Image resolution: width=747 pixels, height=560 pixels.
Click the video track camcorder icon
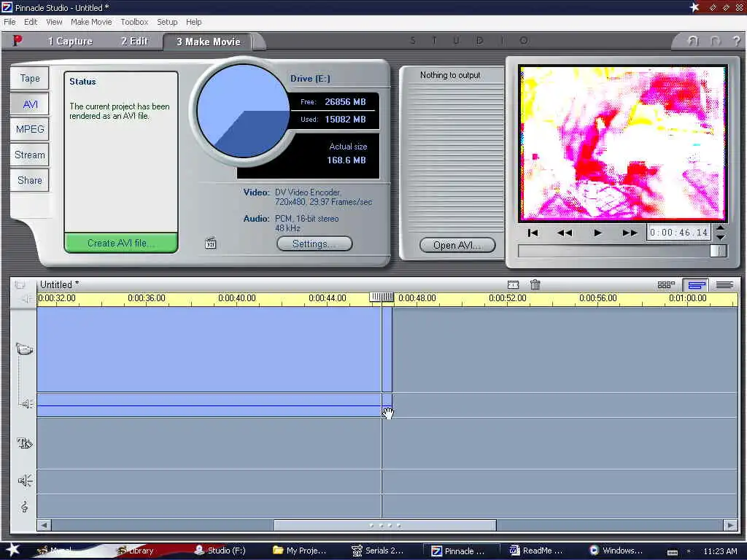[24, 349]
